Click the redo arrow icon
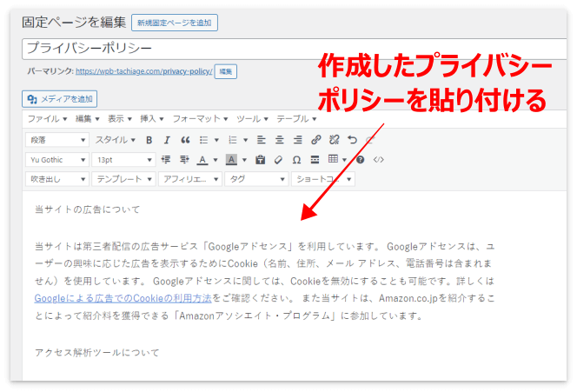 point(370,140)
